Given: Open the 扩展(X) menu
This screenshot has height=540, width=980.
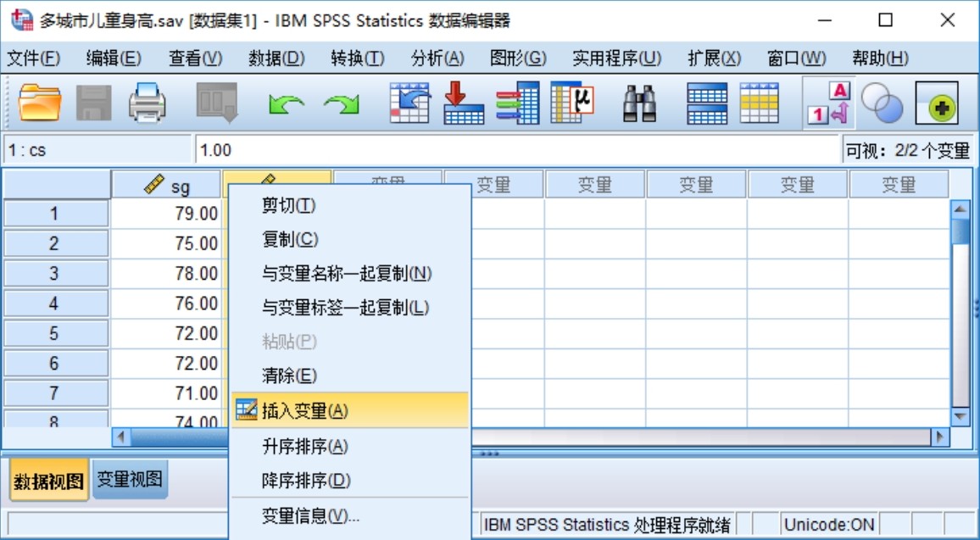Looking at the screenshot, I should click(x=715, y=58).
